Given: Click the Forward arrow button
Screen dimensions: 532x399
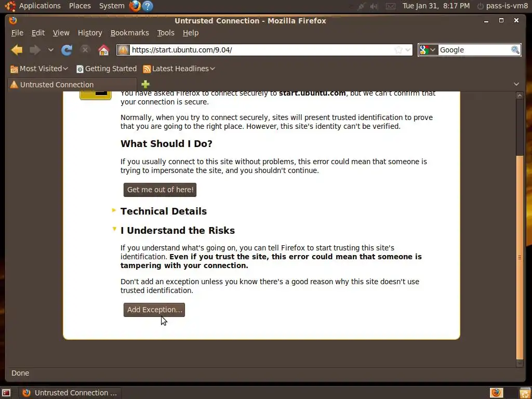Looking at the screenshot, I should pyautogui.click(x=35, y=50).
